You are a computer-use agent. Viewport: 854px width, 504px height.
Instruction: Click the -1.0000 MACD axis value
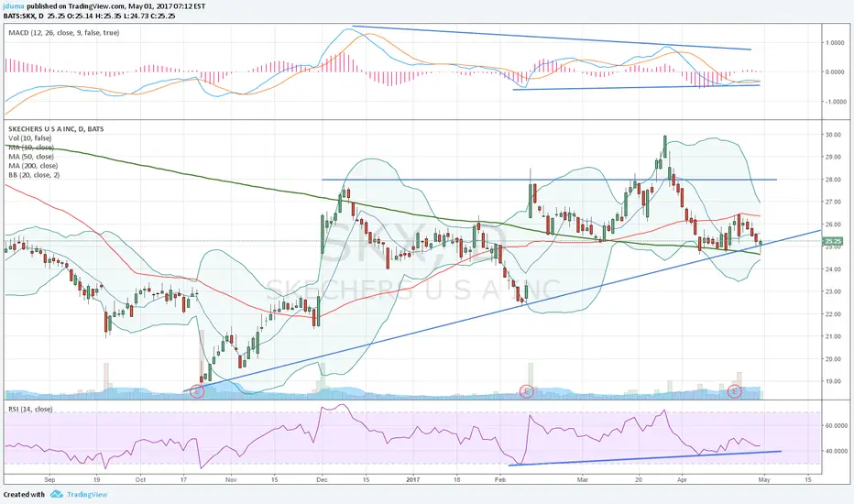(834, 102)
